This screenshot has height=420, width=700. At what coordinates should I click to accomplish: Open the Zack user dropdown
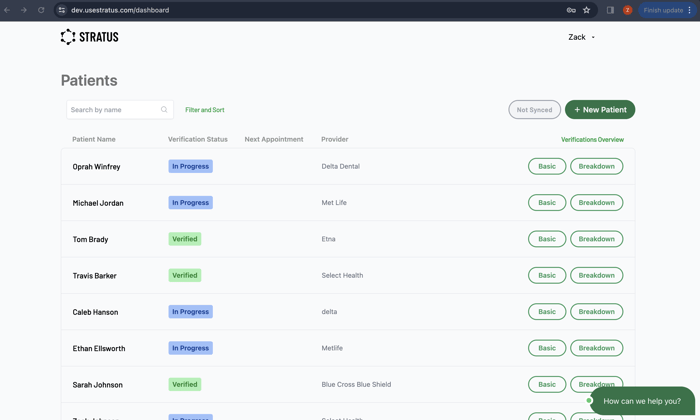click(581, 37)
